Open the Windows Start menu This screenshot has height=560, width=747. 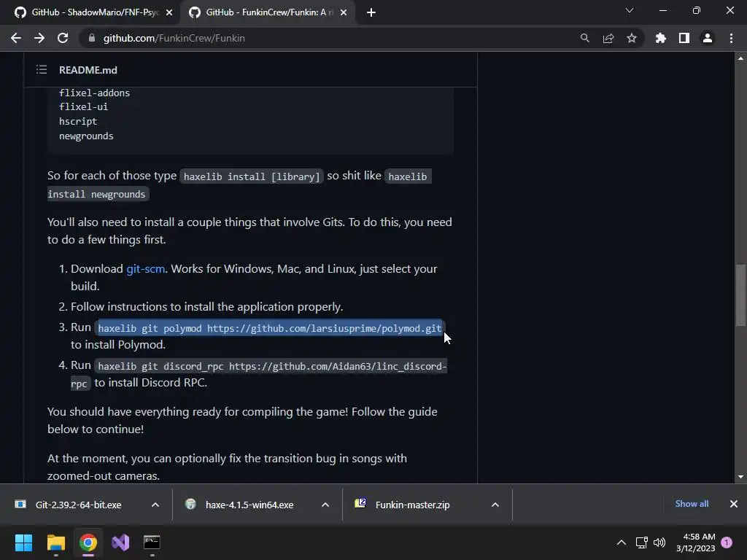pos(23,542)
